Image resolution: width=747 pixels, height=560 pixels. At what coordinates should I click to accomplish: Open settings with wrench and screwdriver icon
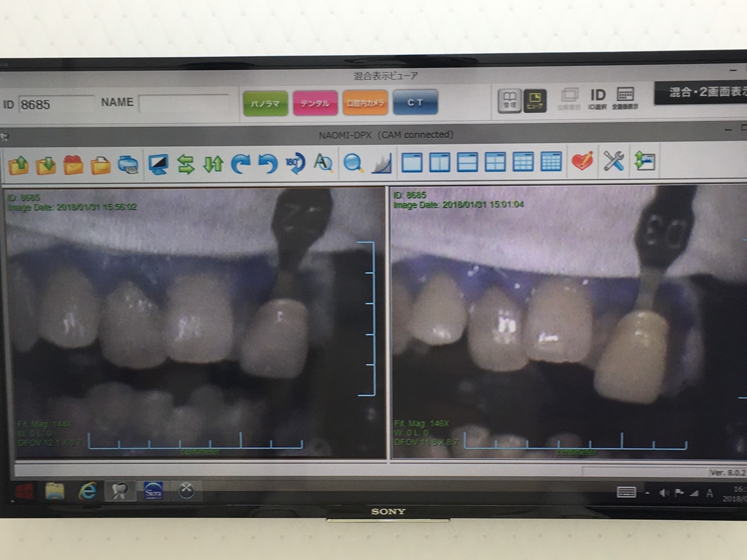tap(614, 162)
